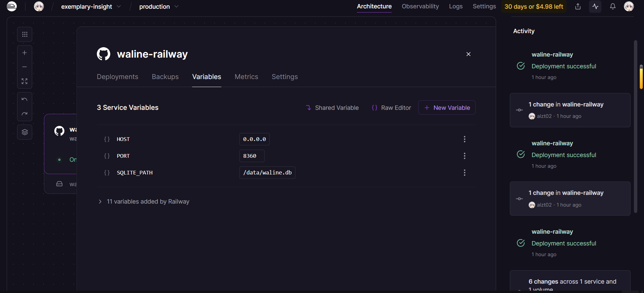Image resolution: width=644 pixels, height=293 pixels.
Task: Click the Railway logo icon
Action: [x=12, y=6]
